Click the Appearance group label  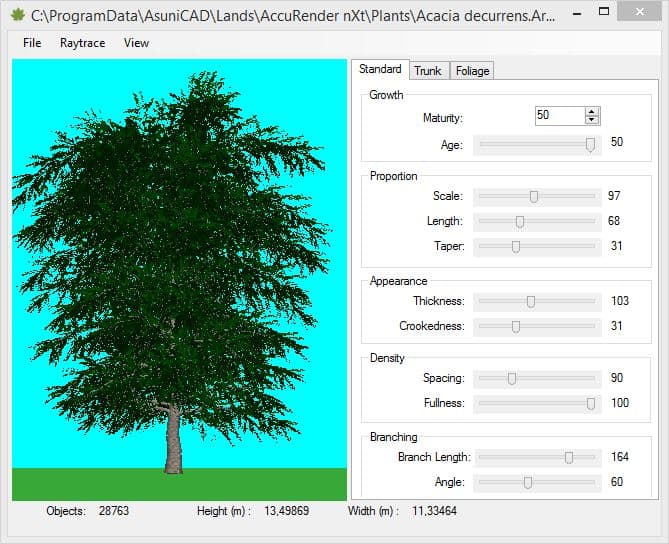point(398,281)
